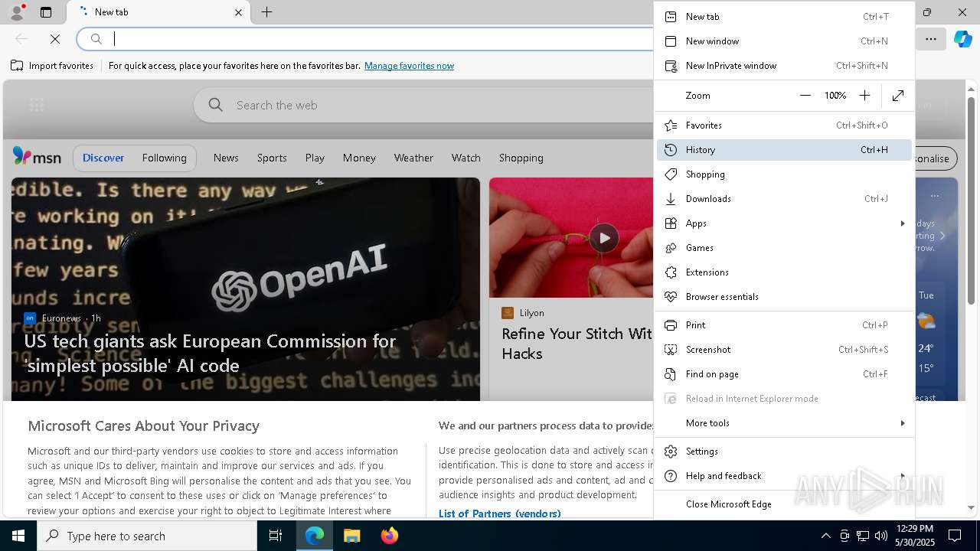Open Favorites from menu
This screenshot has width=980, height=551.
[784, 126]
